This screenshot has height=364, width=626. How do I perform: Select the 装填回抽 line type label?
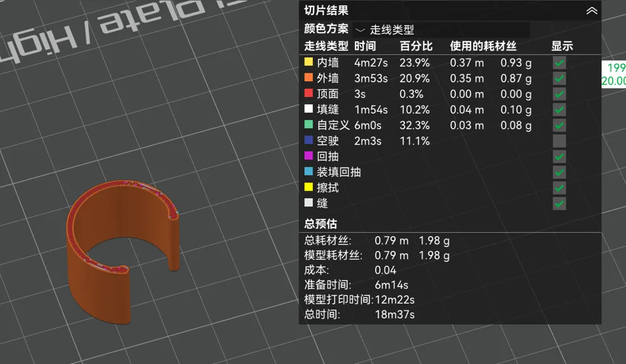pyautogui.click(x=339, y=172)
